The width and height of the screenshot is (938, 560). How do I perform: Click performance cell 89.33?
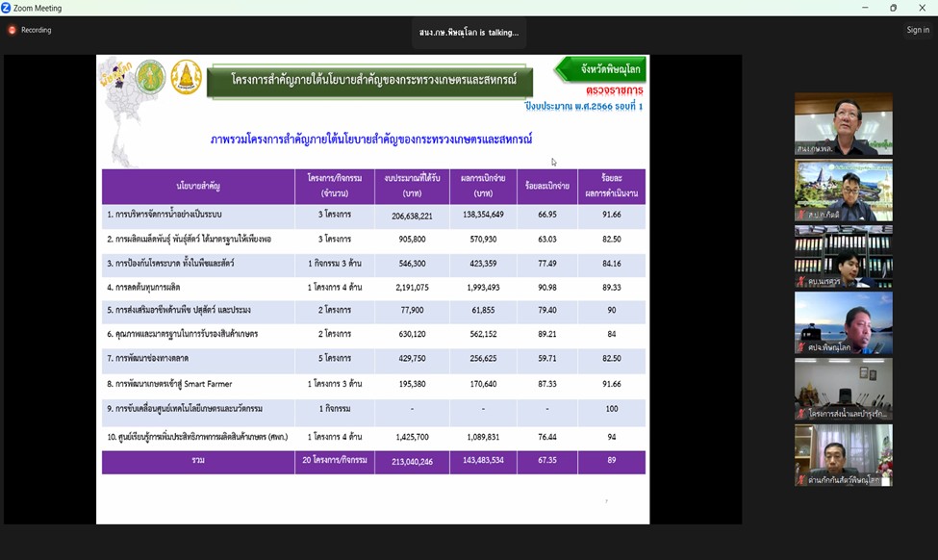click(x=611, y=288)
